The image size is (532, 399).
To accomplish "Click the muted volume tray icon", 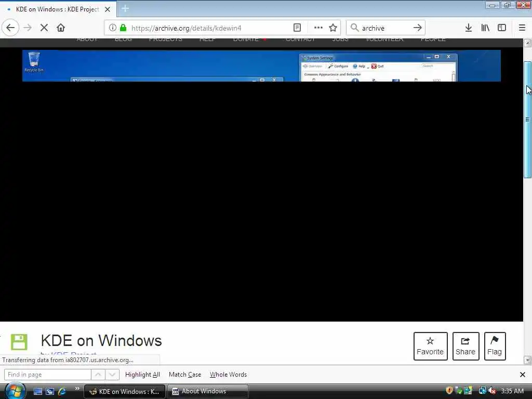I will pyautogui.click(x=493, y=391).
